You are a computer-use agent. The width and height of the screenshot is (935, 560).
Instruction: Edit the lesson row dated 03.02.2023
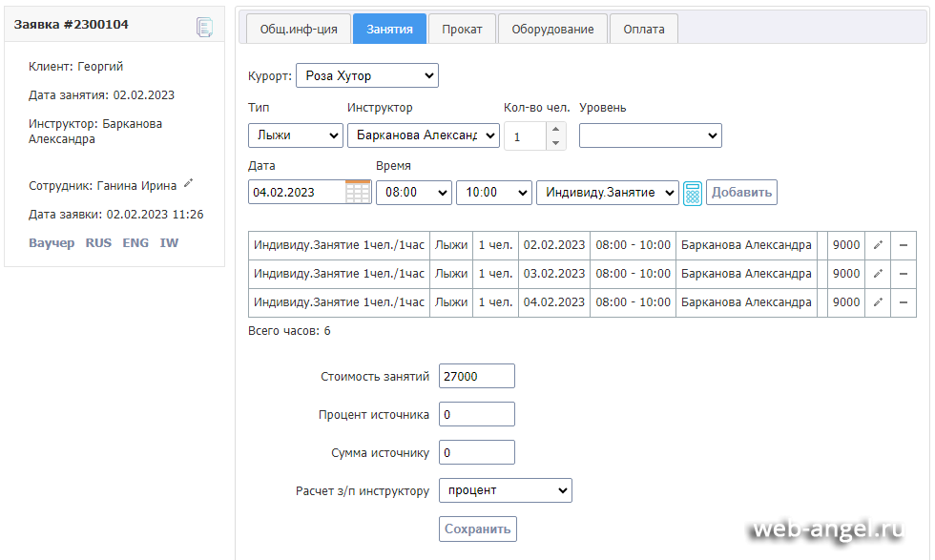878,274
